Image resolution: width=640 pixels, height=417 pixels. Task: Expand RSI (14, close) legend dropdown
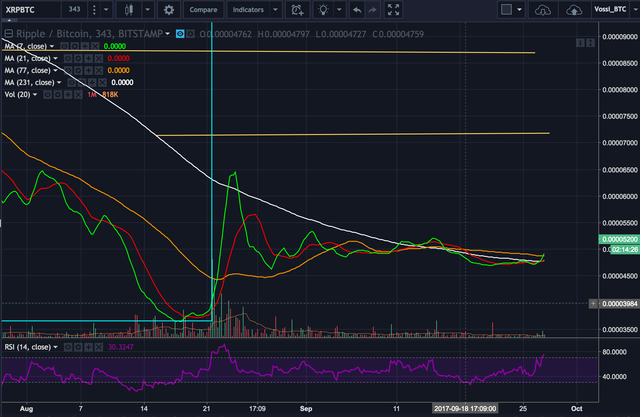(x=56, y=347)
